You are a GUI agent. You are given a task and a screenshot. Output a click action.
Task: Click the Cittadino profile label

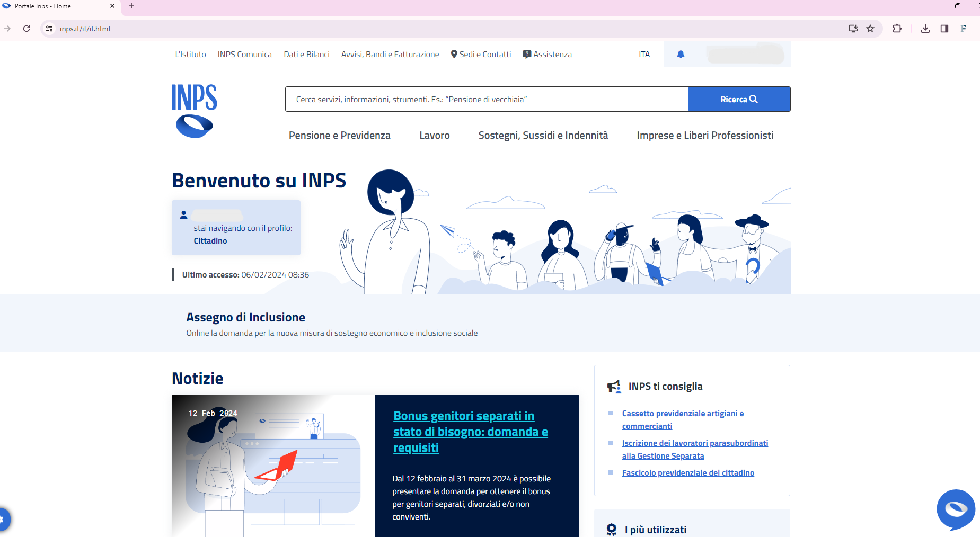(210, 241)
